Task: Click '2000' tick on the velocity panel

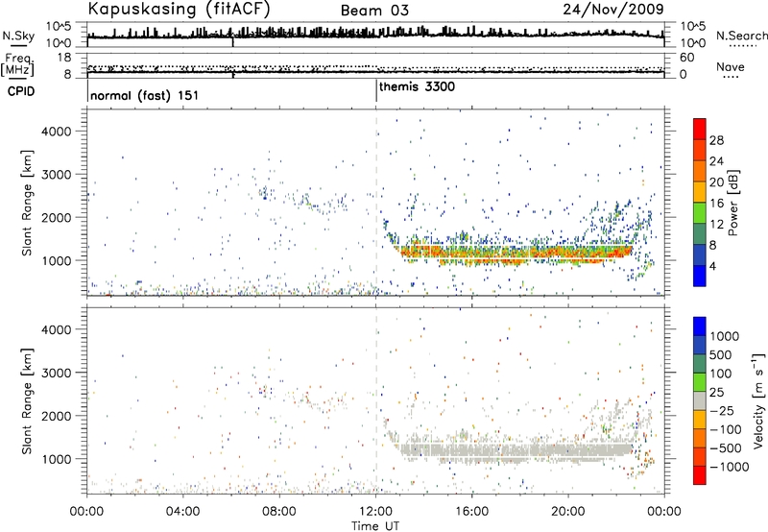Action: tap(57, 416)
